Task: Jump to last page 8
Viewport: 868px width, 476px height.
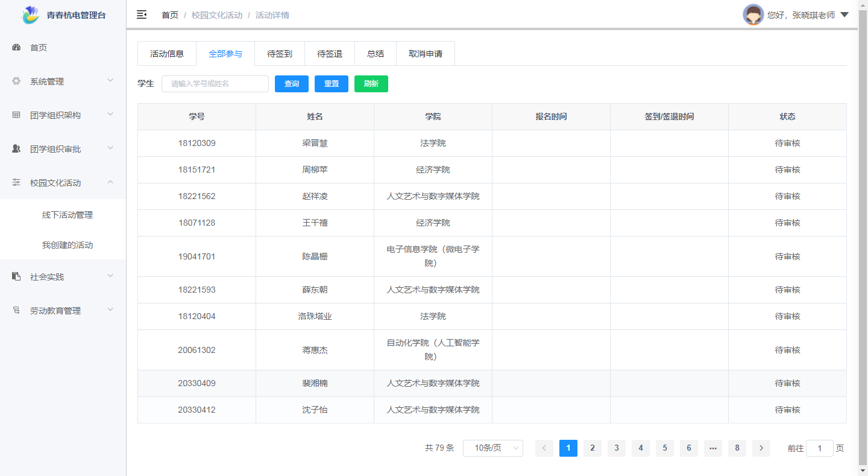Action: [737, 448]
